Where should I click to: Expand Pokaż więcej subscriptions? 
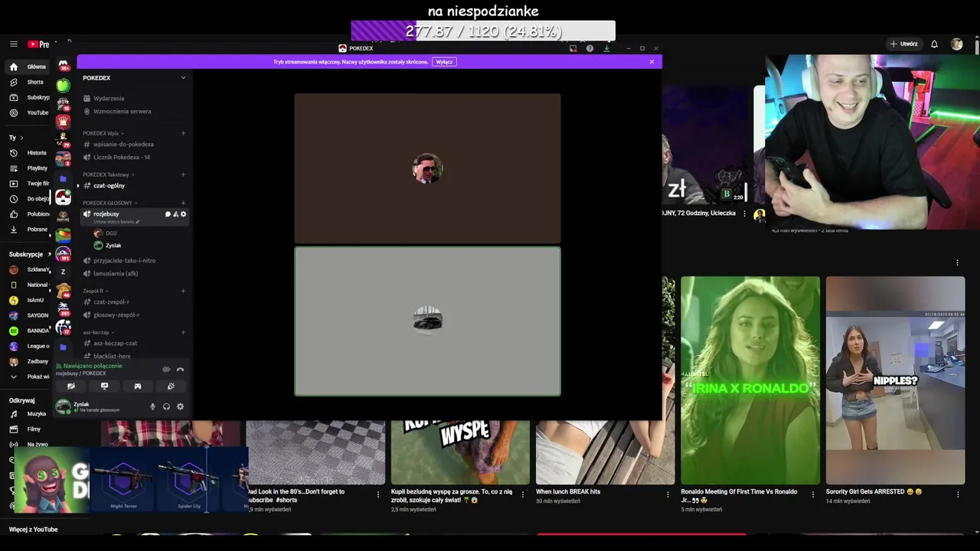tap(28, 377)
